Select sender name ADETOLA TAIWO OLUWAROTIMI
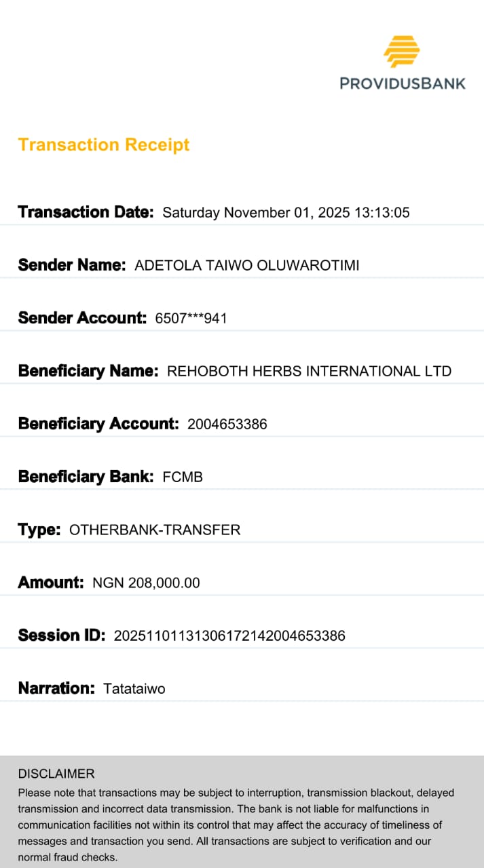 [x=247, y=266]
